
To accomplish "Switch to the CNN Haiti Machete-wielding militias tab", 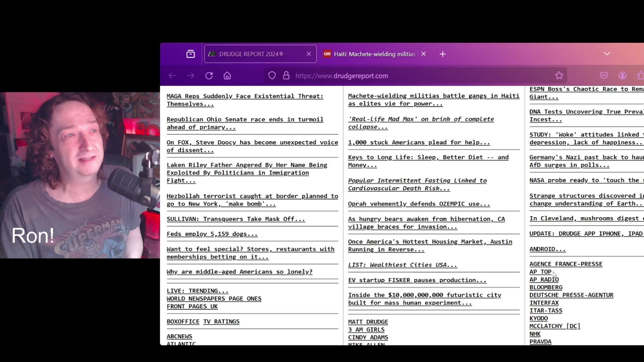I will 374,54.
